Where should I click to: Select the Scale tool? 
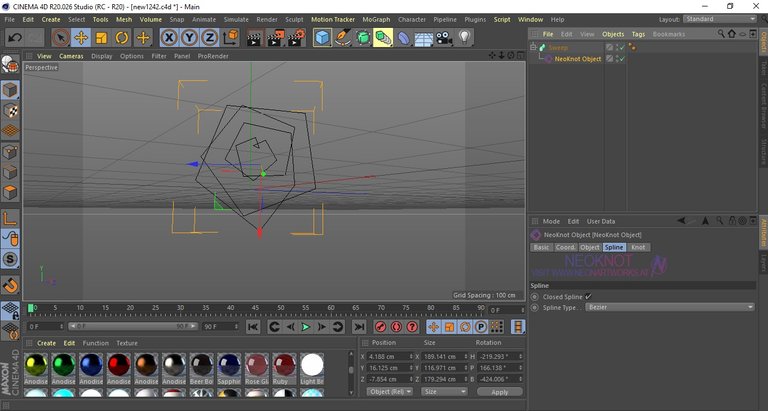click(101, 38)
